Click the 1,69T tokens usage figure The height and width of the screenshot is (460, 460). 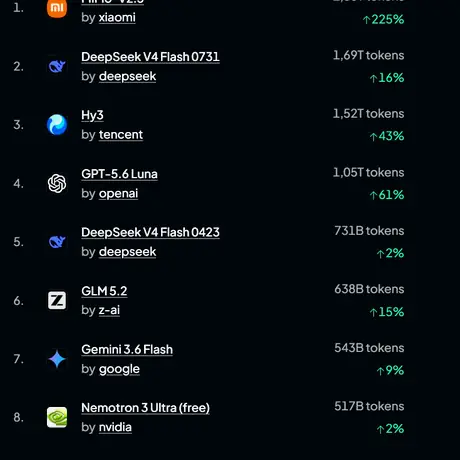[x=369, y=55]
